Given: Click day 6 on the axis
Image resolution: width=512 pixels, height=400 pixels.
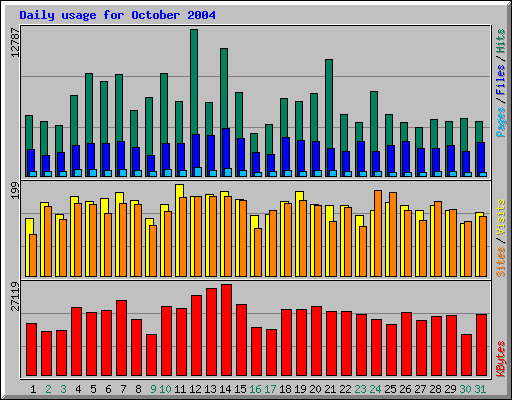Looking at the screenshot, I should pyautogui.click(x=108, y=389).
